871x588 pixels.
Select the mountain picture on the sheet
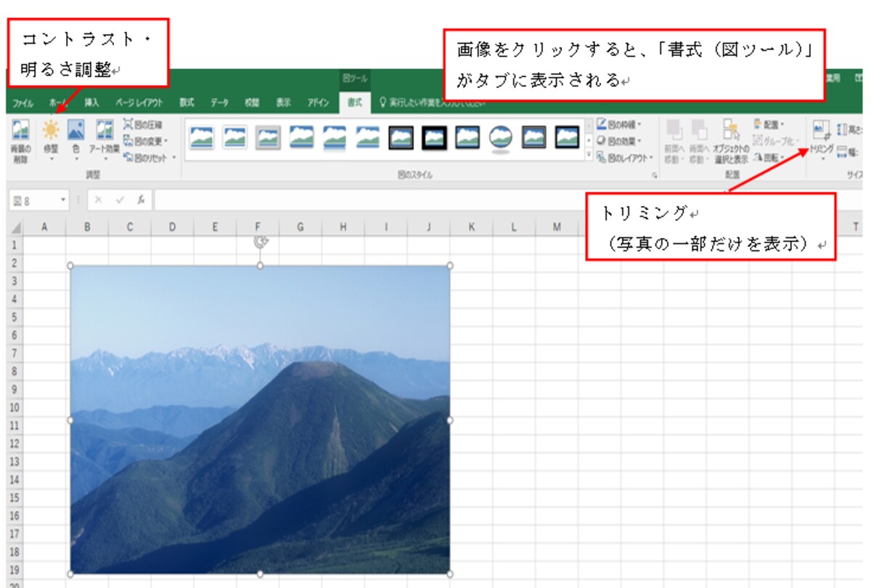tap(261, 420)
